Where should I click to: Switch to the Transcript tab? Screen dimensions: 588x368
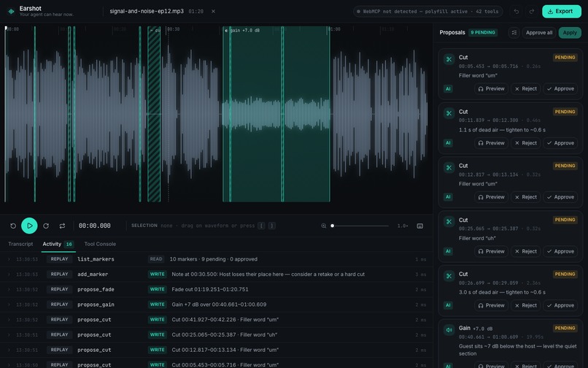20,244
